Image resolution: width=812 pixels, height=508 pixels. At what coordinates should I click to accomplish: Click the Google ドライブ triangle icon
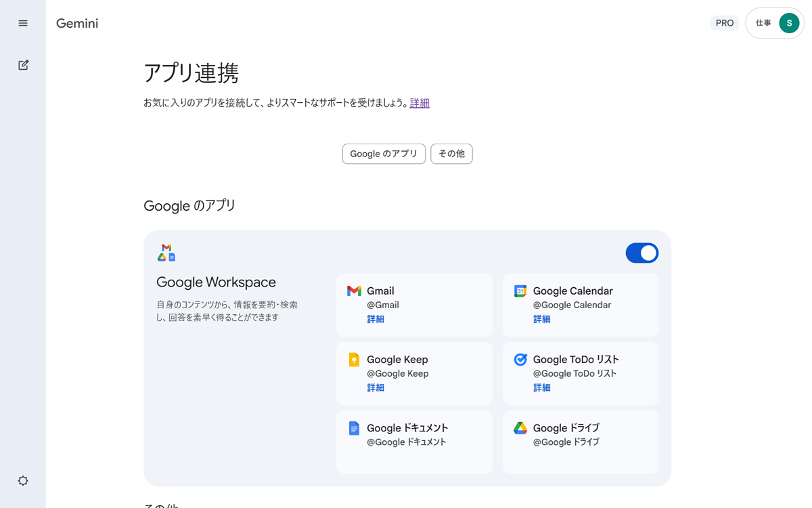point(520,428)
